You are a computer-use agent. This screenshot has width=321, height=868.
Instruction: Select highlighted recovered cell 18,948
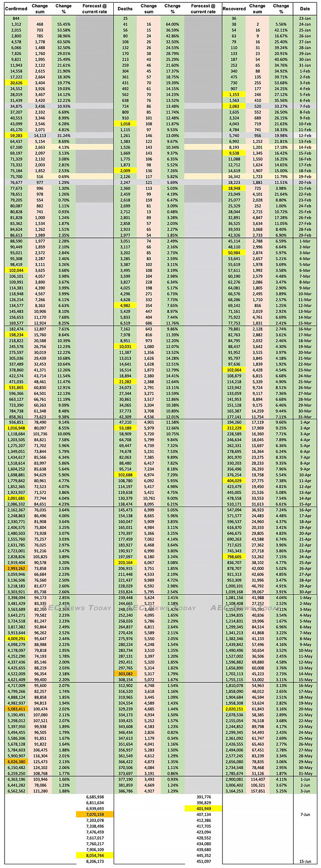[x=234, y=188]
